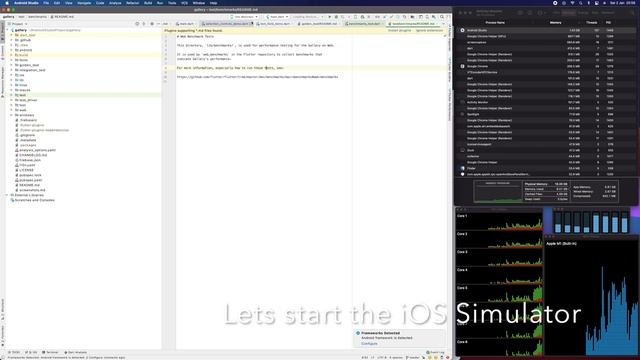640x360 pixels.
Task: Click Configure in Frameworks Detected popup
Action: pos(369,344)
